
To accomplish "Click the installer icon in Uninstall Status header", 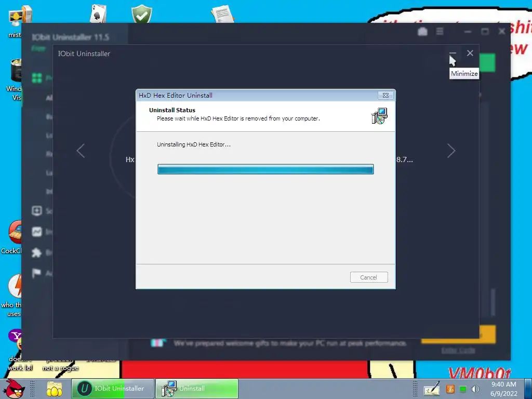I will [x=379, y=116].
